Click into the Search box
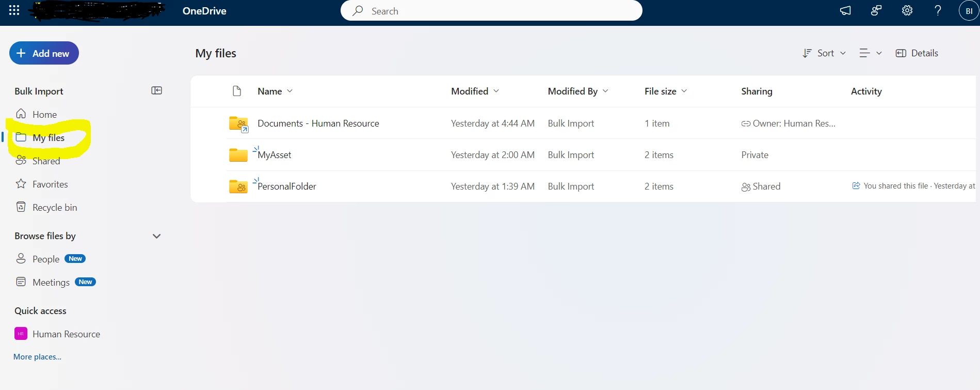Image resolution: width=980 pixels, height=390 pixels. tap(491, 10)
